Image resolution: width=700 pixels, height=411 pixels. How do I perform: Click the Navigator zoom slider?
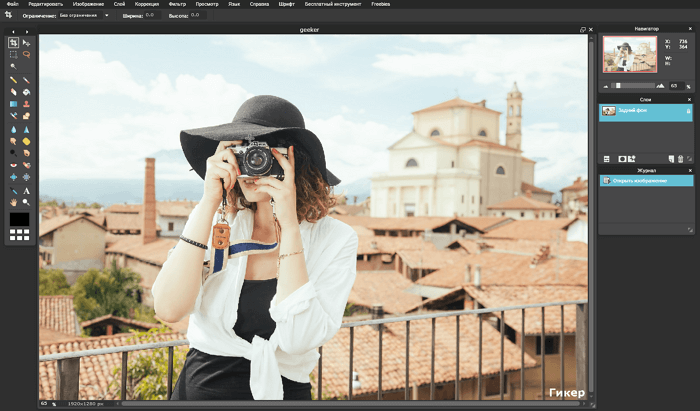pyautogui.click(x=642, y=86)
